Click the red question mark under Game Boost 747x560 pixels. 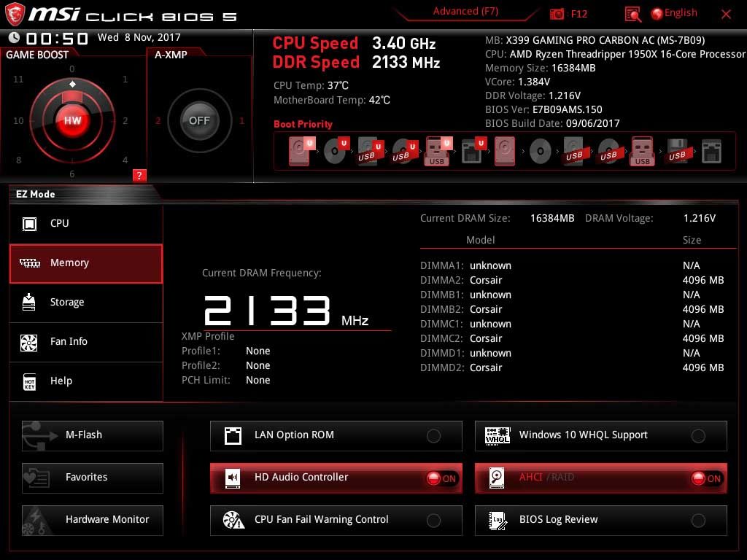click(x=139, y=175)
